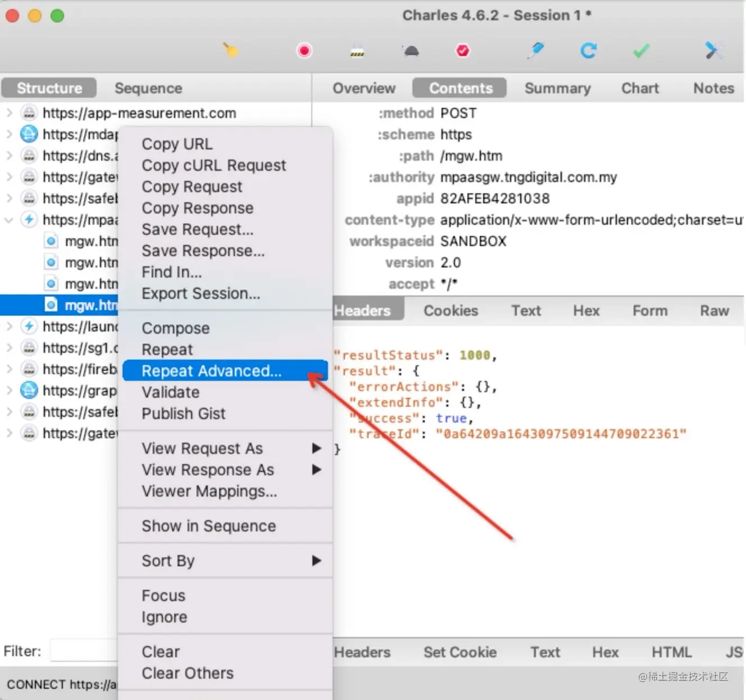Viewport: 746px width, 700px height.
Task: Expand the https://launc host node
Action: pyautogui.click(x=9, y=326)
